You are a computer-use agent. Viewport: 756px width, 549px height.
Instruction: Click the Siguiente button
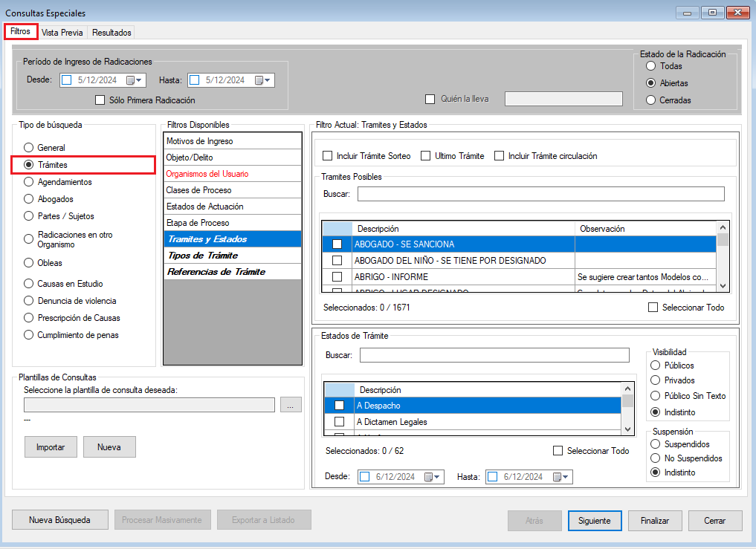coord(594,521)
